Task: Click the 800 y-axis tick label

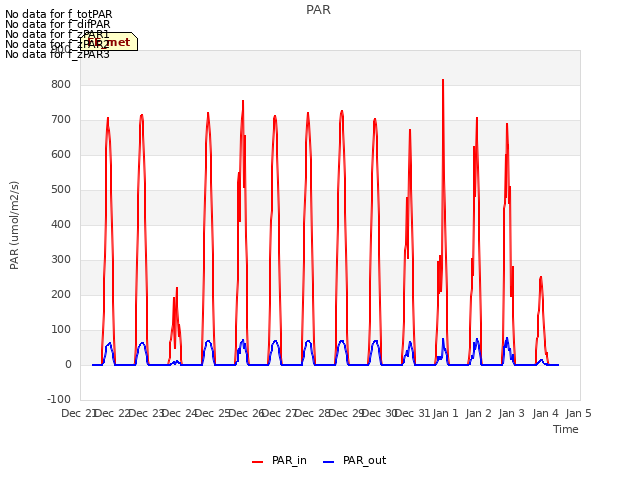Action: (x=61, y=84)
